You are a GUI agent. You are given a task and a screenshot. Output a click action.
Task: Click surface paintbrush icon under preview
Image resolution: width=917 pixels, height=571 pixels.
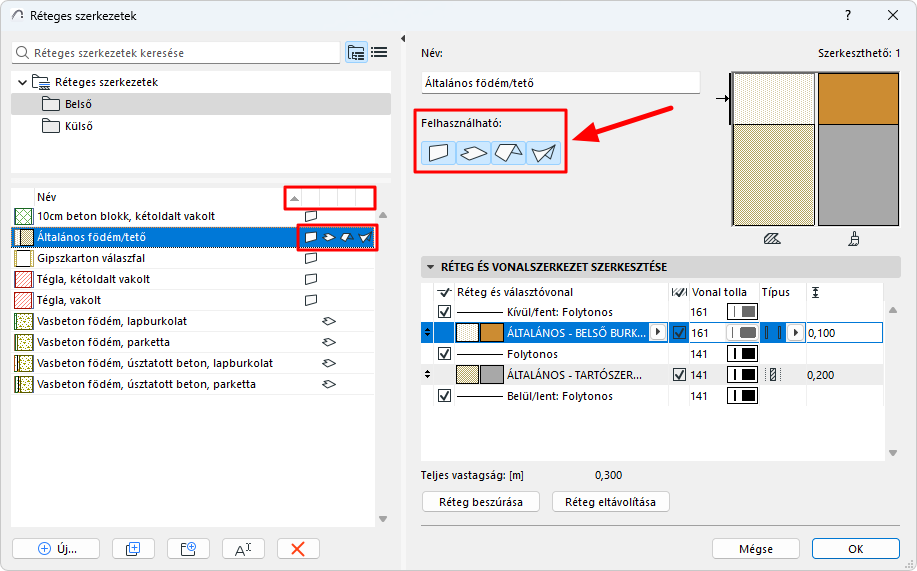point(854,239)
